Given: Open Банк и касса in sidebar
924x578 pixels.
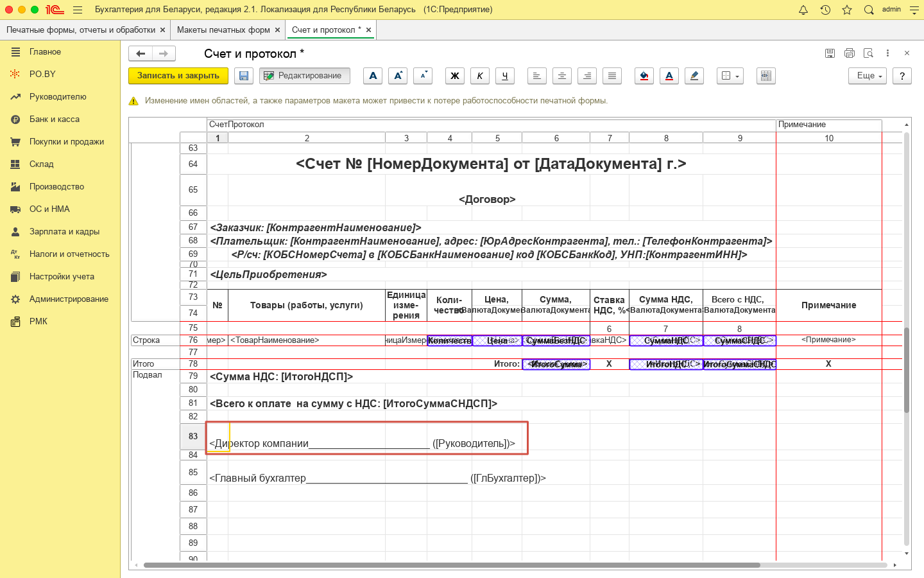Looking at the screenshot, I should [x=55, y=119].
